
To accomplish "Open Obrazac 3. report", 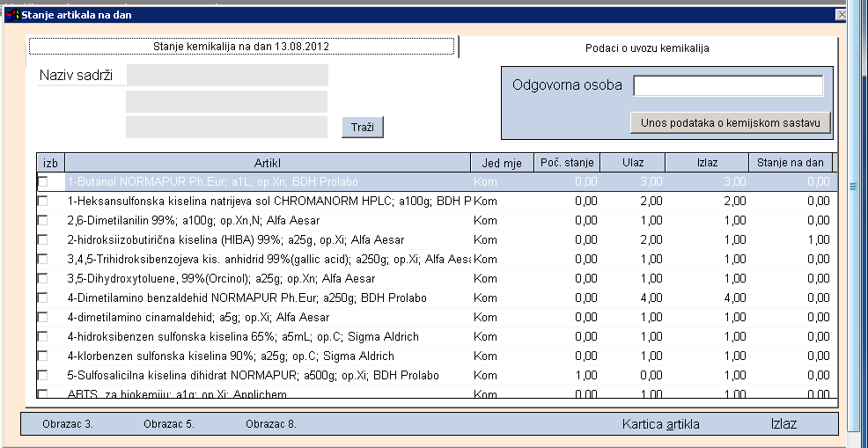I will 68,425.
